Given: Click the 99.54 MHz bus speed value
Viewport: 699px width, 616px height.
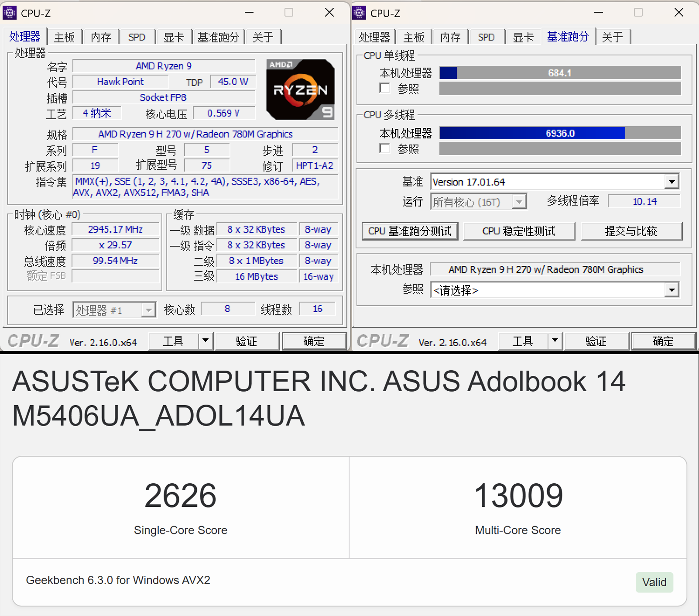Looking at the screenshot, I should (116, 261).
